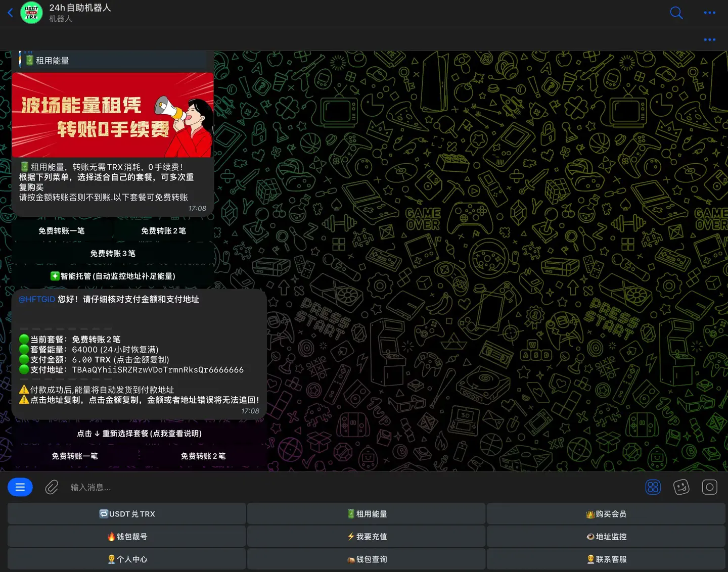Image resolution: width=728 pixels, height=572 pixels.
Task: Open the sticker and emoji panel
Action: coord(681,487)
